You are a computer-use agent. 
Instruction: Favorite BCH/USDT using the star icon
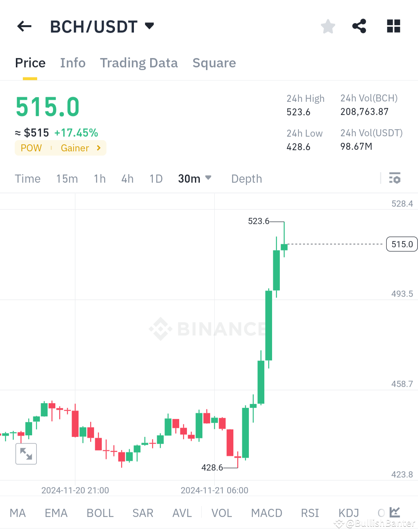328,26
